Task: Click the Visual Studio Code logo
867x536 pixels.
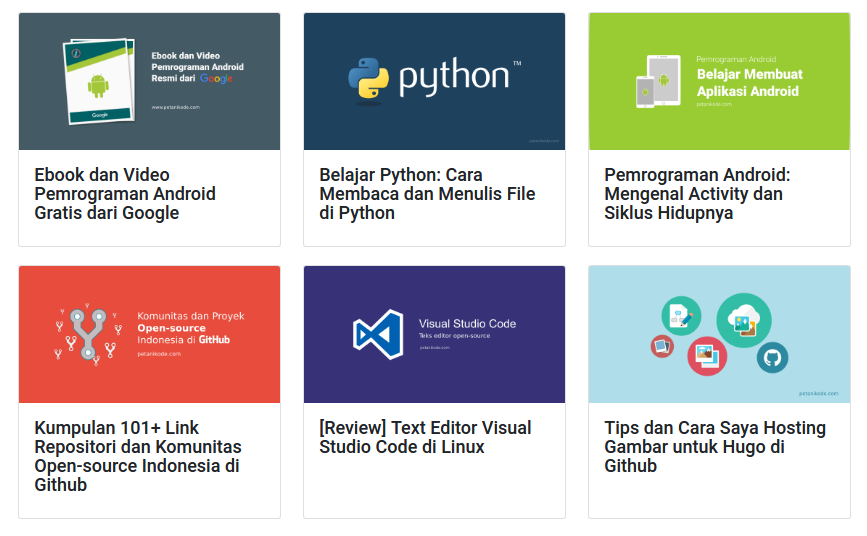Action: coord(378,334)
